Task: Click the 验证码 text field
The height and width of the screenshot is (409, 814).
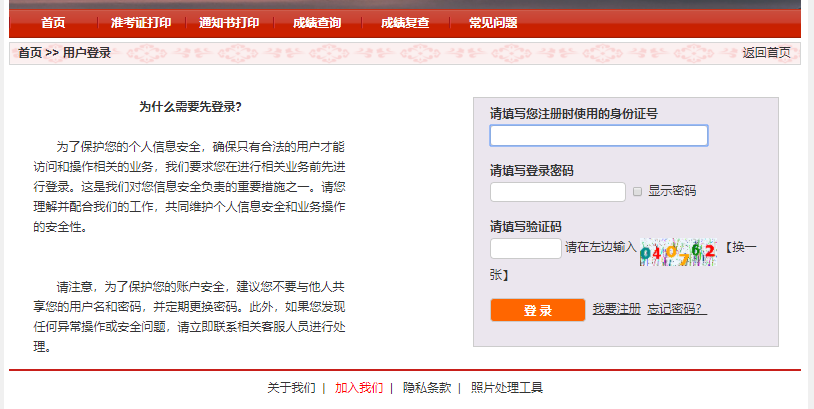Action: (x=525, y=248)
